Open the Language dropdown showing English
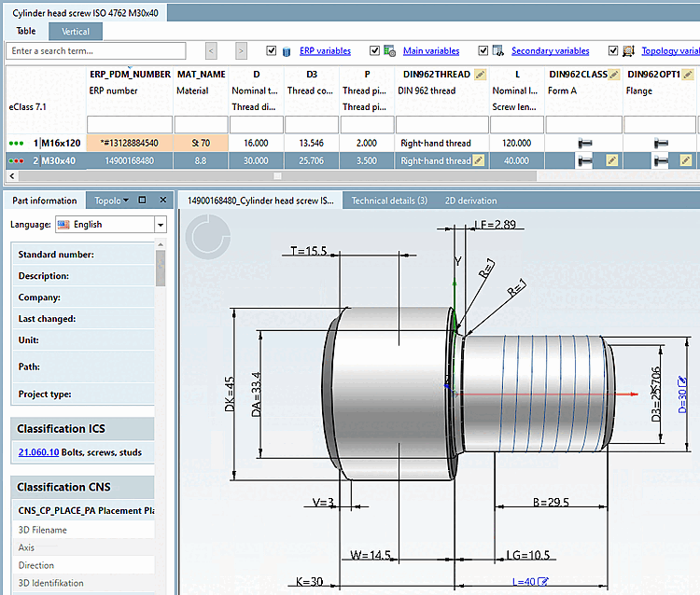This screenshot has height=595, width=700. point(161,224)
